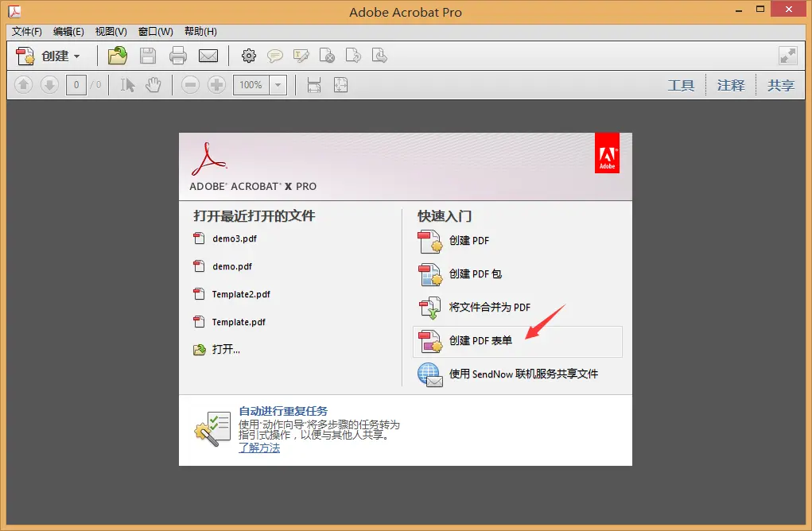The height and width of the screenshot is (531, 812).
Task: Toggle read mode expand icon
Action: pyautogui.click(x=787, y=56)
